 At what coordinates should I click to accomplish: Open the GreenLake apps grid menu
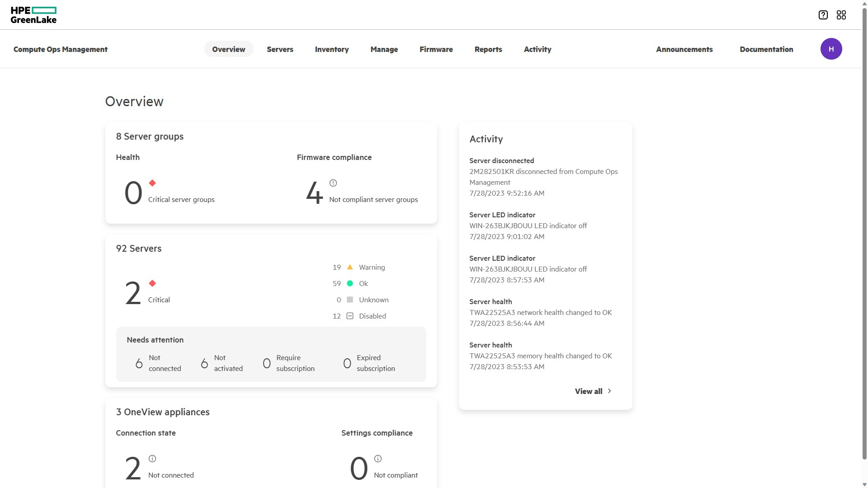[842, 15]
